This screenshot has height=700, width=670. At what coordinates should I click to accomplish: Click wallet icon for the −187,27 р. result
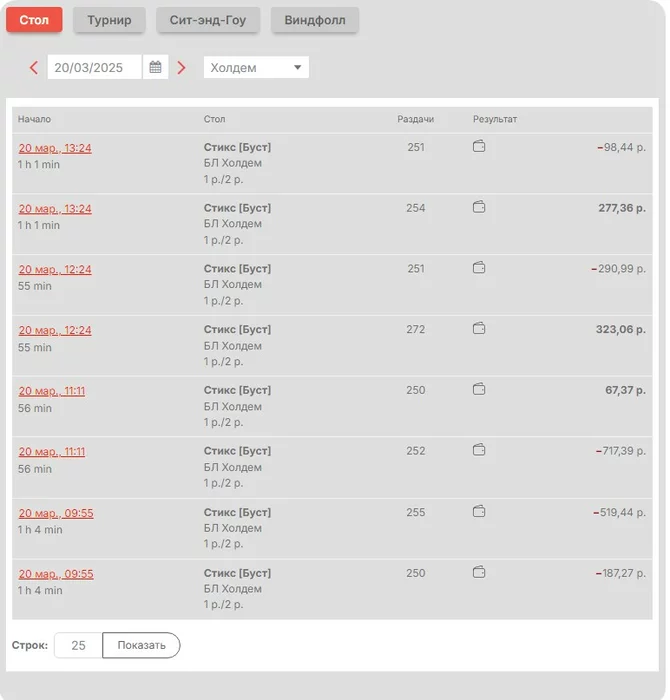(479, 573)
